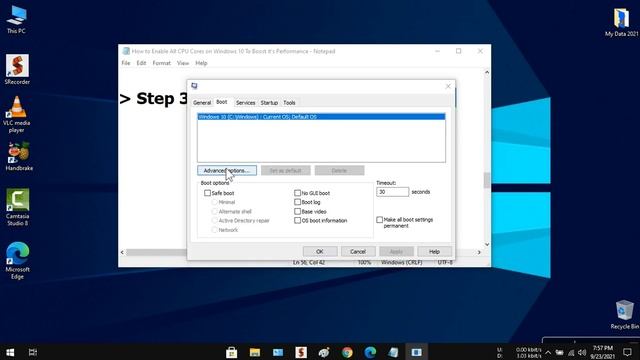Open My Data 2021 folder icon

tap(621, 22)
